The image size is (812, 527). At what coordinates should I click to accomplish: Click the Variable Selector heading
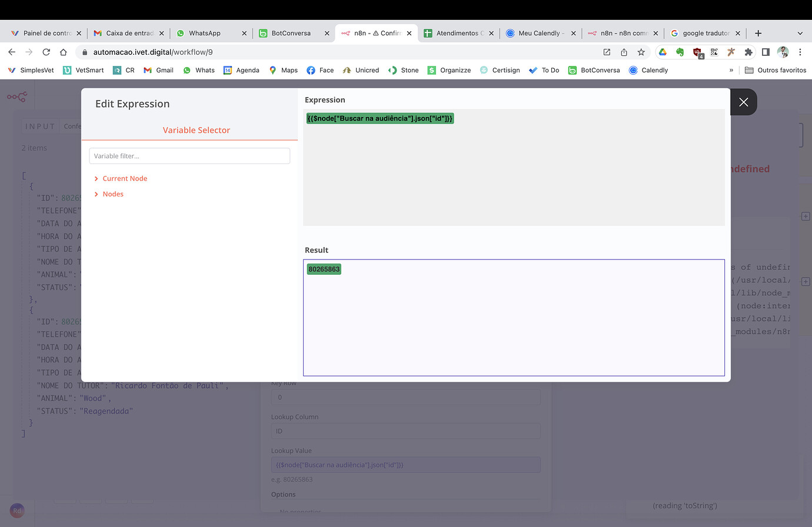(197, 130)
